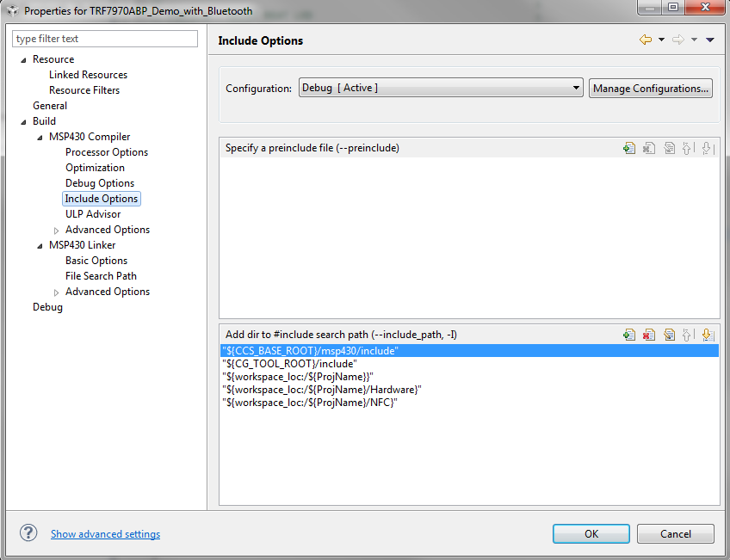Click the Show advanced settings link
Screen dimensions: 730x560
(105, 534)
